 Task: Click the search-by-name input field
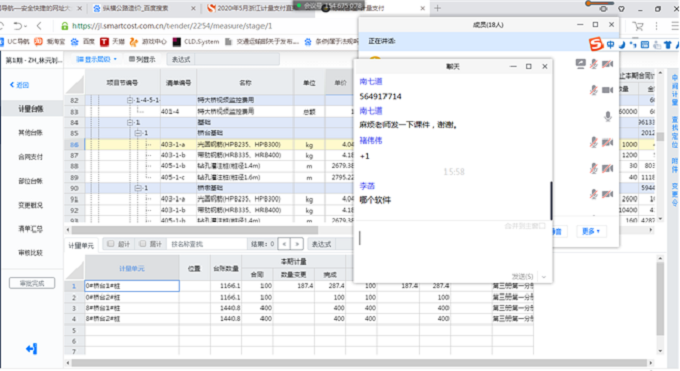tap(206, 244)
